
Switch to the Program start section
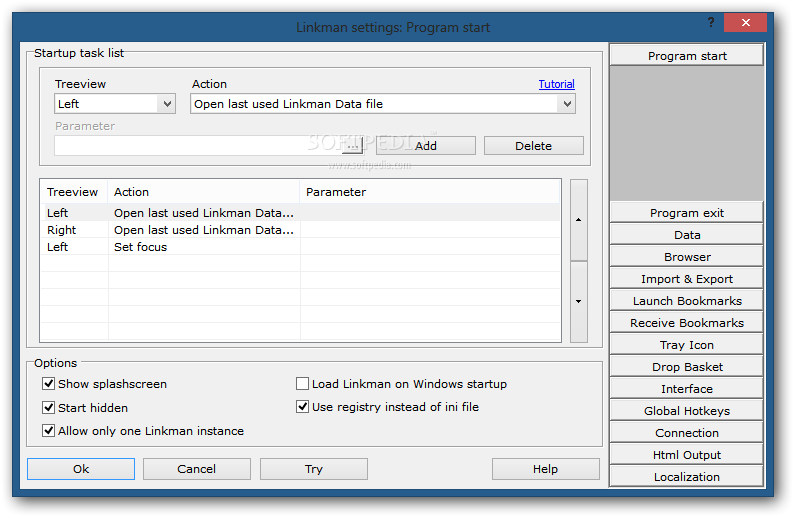[x=687, y=56]
